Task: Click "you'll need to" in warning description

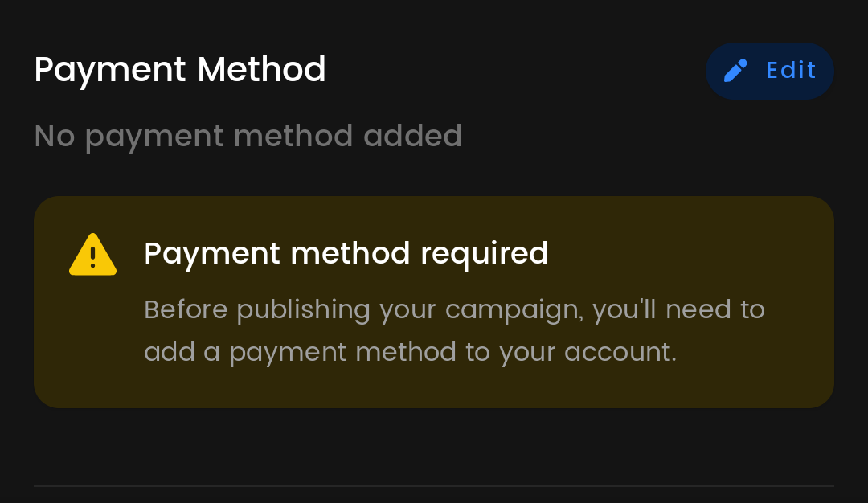Action: [x=679, y=309]
